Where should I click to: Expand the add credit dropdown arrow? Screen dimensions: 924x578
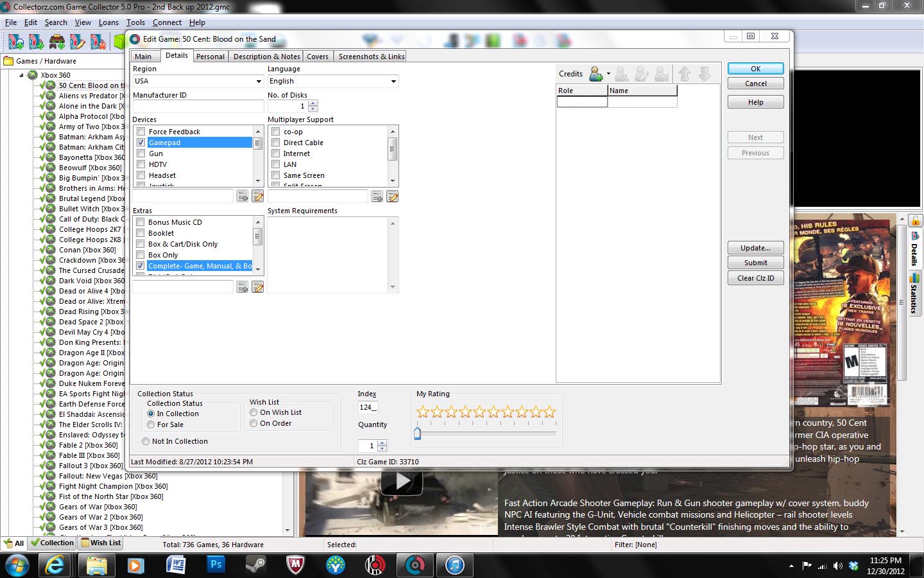[x=608, y=74]
